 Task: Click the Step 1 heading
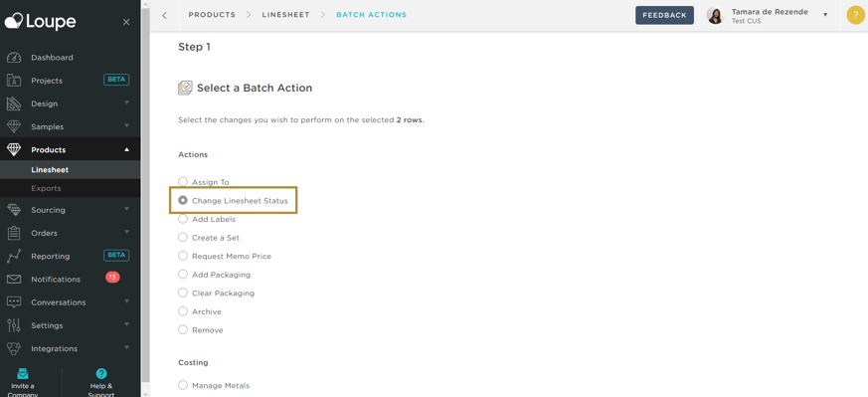(194, 47)
